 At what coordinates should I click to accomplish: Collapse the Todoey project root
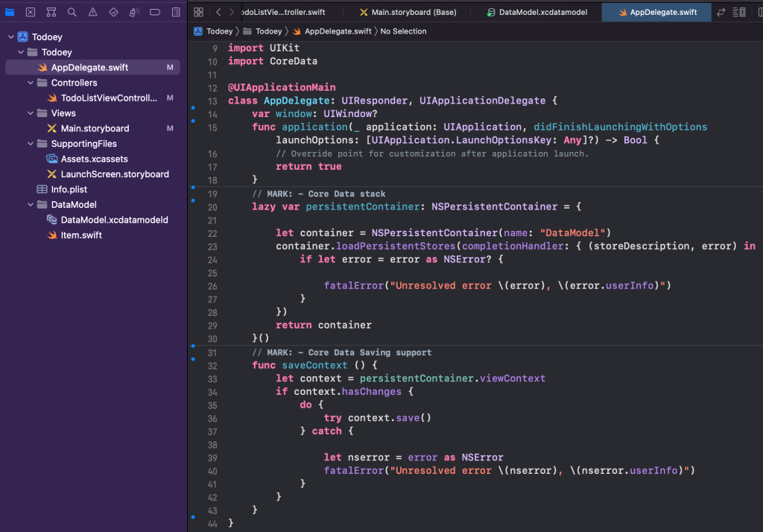click(x=11, y=37)
